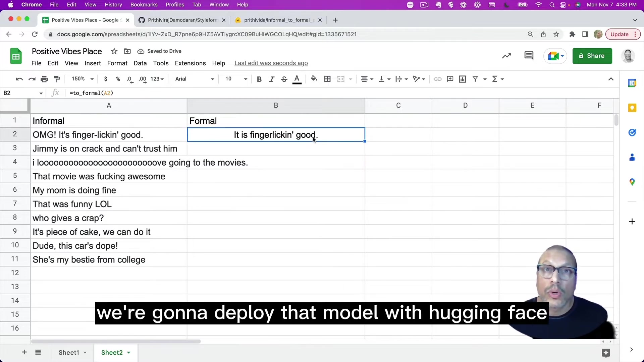The height and width of the screenshot is (362, 644).
Task: Open 'Last edit was seconds ago' link
Action: click(271, 63)
